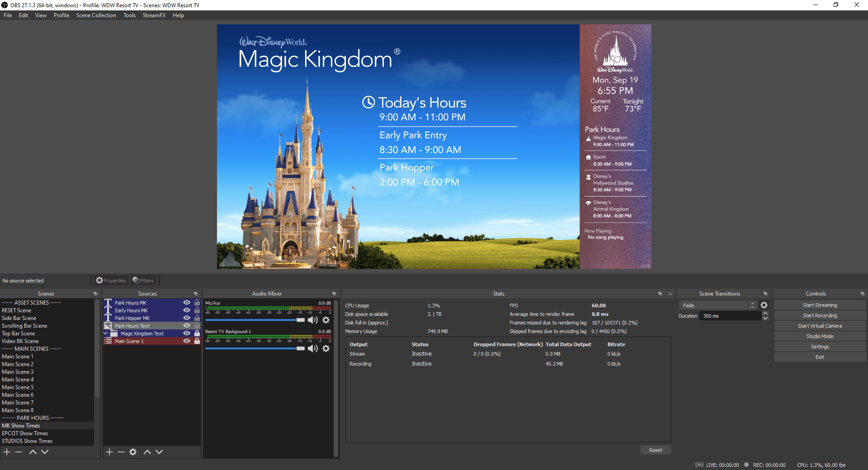Viewport: 868px width, 470px height.
Task: Click Start Virtual Camera button
Action: [x=820, y=326]
